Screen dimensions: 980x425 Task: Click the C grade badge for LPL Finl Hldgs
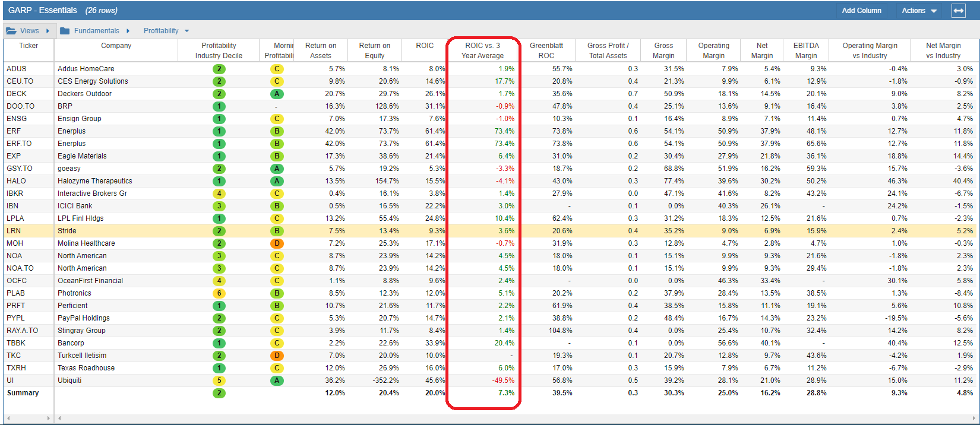[x=277, y=218]
